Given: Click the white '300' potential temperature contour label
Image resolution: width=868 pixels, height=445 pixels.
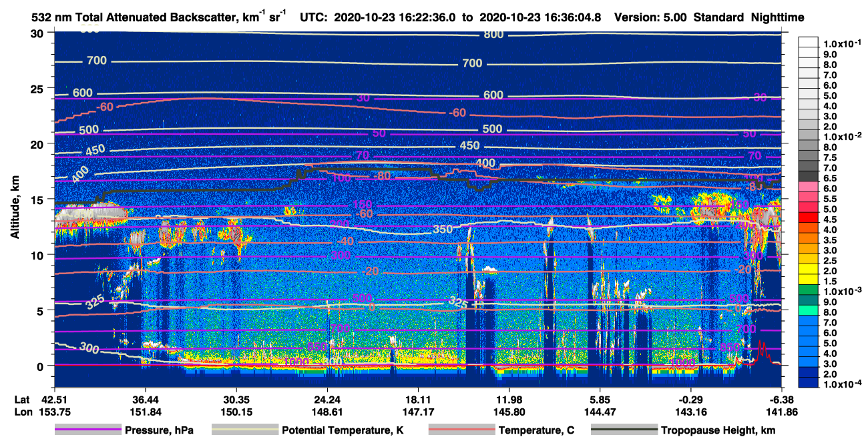Looking at the screenshot, I should point(89,348).
